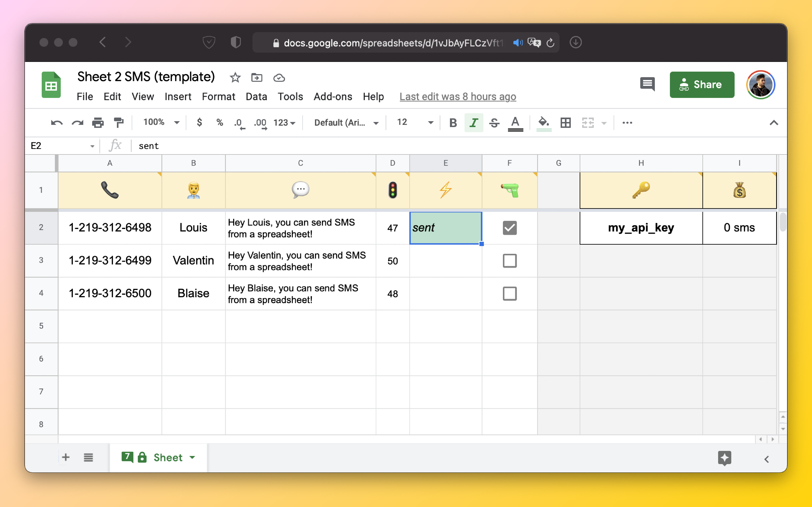Open the Add-ons menu
Image resolution: width=812 pixels, height=507 pixels.
(333, 97)
